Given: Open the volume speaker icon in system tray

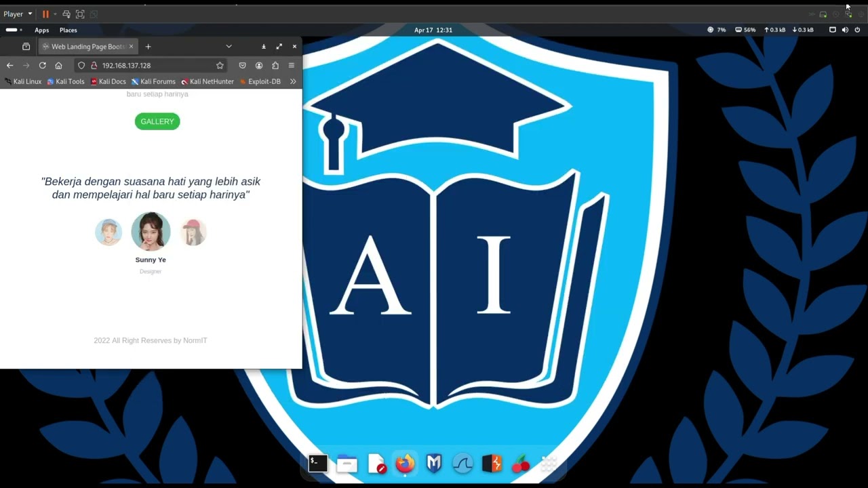Looking at the screenshot, I should (845, 30).
